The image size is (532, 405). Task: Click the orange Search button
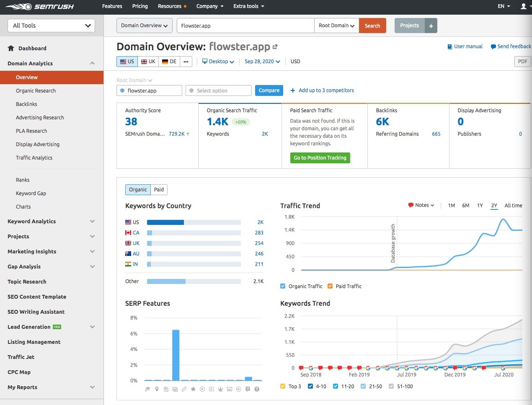coord(372,26)
